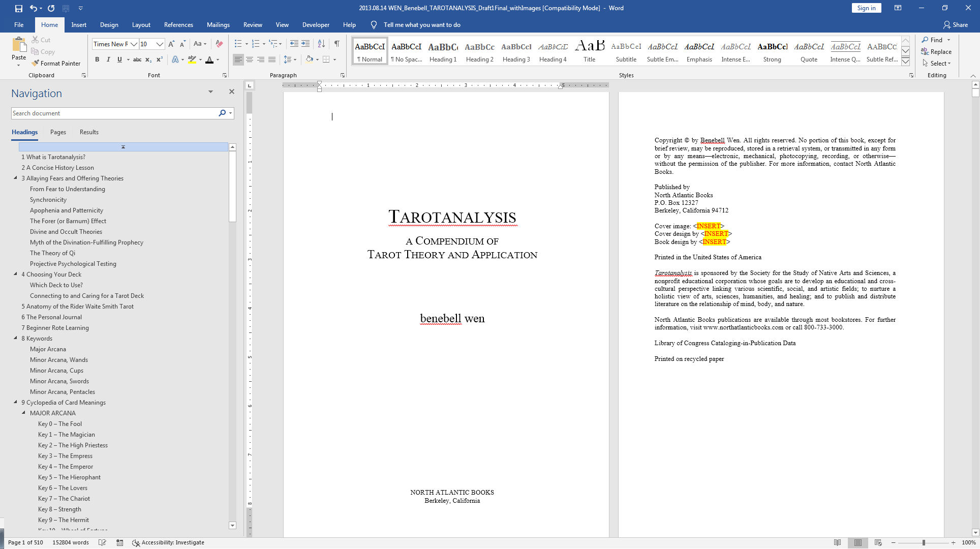Click the Superscript icon

click(x=159, y=59)
